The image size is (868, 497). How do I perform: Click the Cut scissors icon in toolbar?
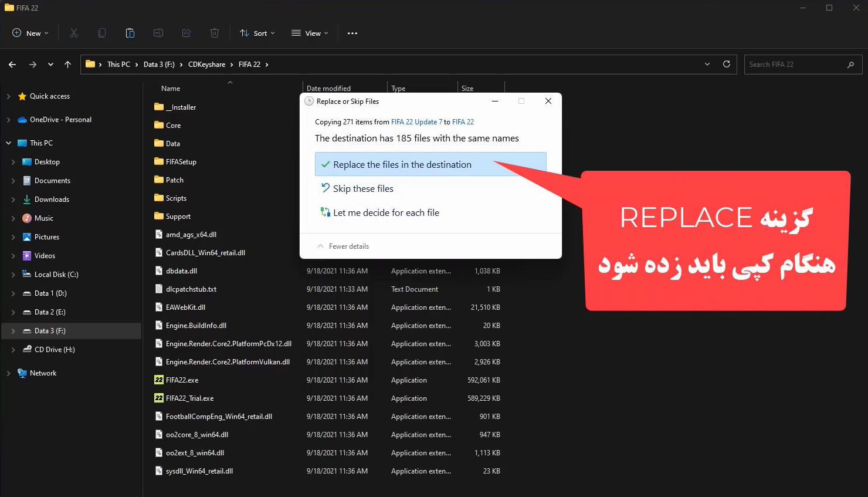coord(74,33)
